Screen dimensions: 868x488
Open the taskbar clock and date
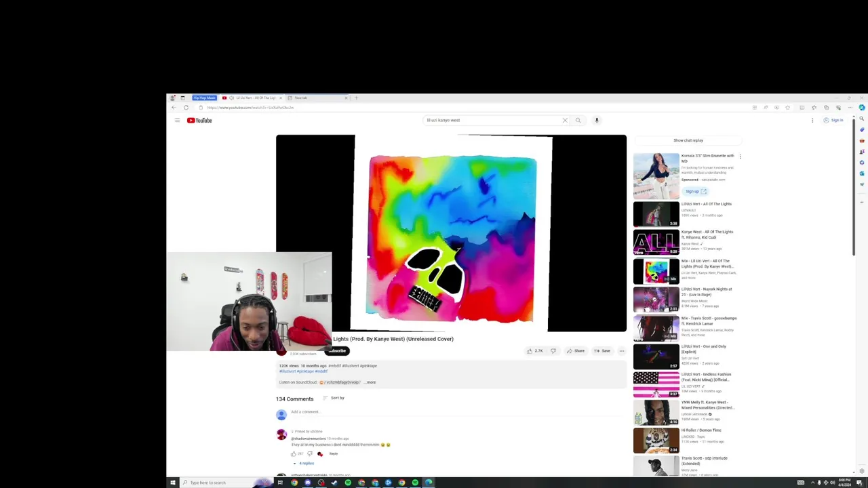[x=845, y=483]
